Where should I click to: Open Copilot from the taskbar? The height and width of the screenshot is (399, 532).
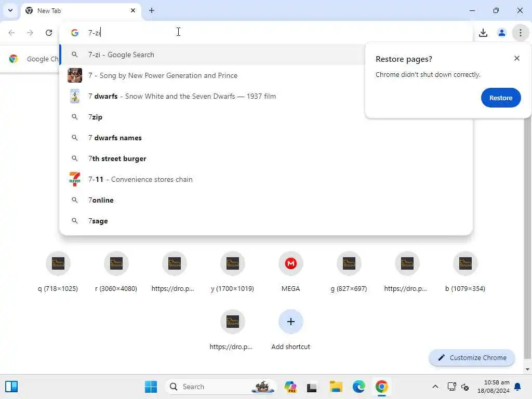(x=290, y=387)
